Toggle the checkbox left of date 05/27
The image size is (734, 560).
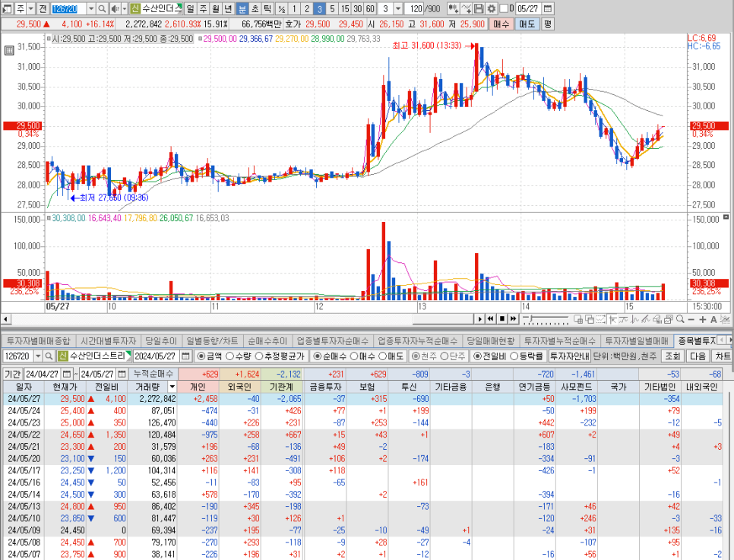coord(505,8)
